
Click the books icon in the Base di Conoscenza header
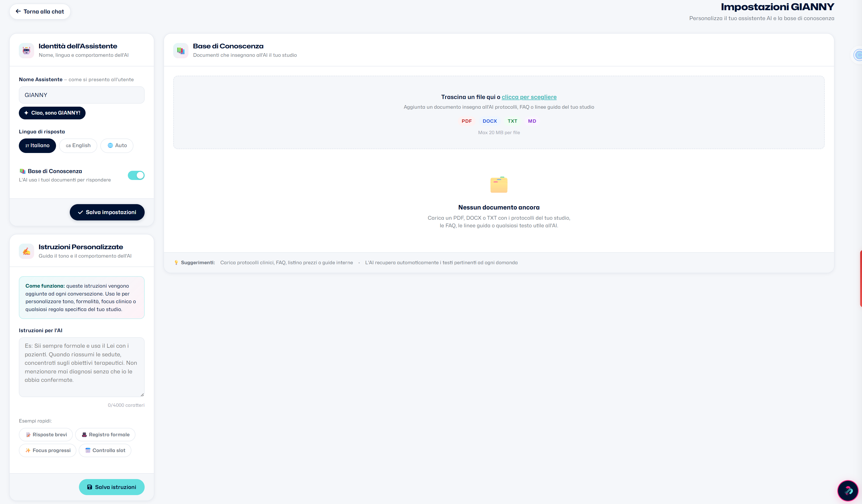click(181, 51)
